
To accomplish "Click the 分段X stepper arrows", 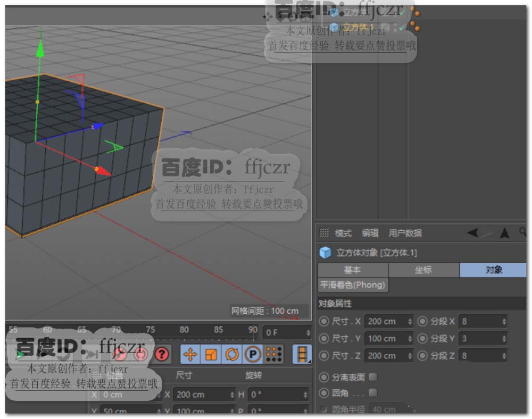I will tap(504, 321).
